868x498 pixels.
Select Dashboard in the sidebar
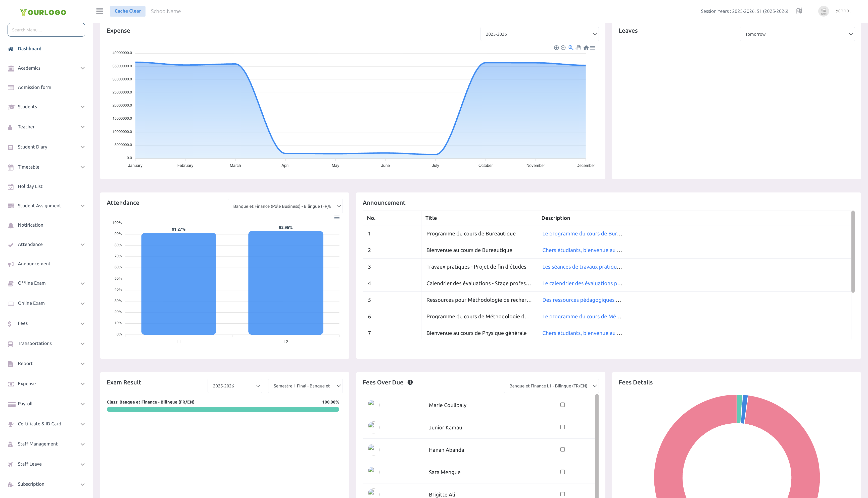29,48
